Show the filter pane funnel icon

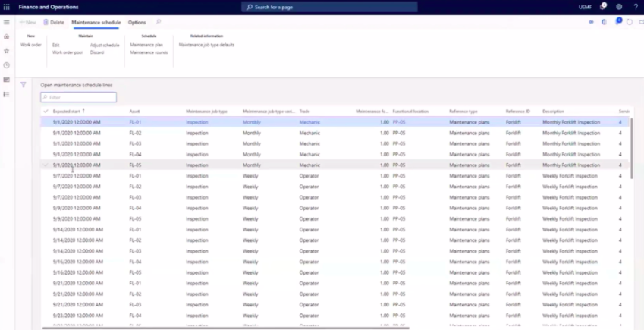(24, 85)
